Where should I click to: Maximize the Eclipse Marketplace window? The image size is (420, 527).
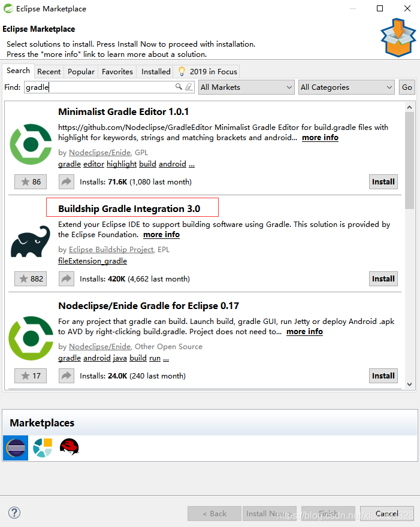(x=380, y=8)
